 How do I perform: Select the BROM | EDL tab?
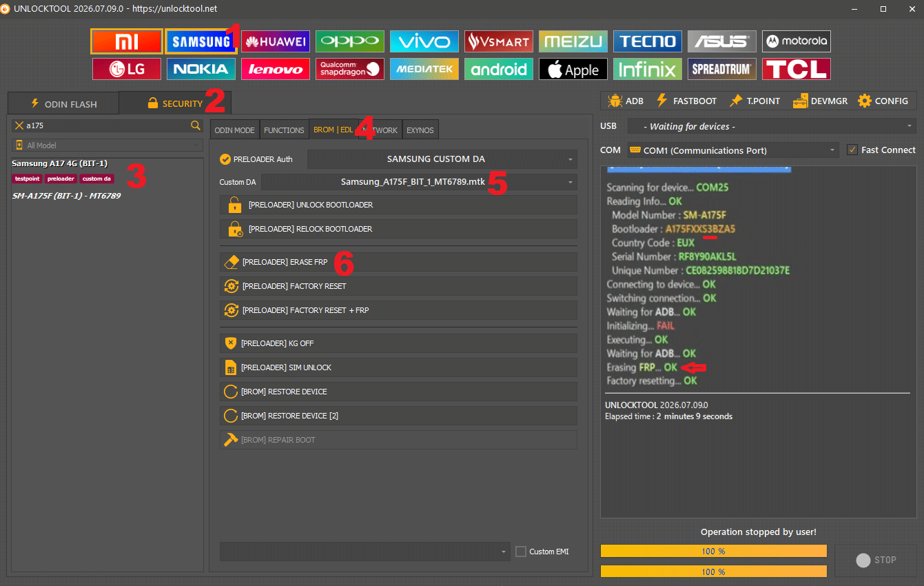tap(333, 130)
